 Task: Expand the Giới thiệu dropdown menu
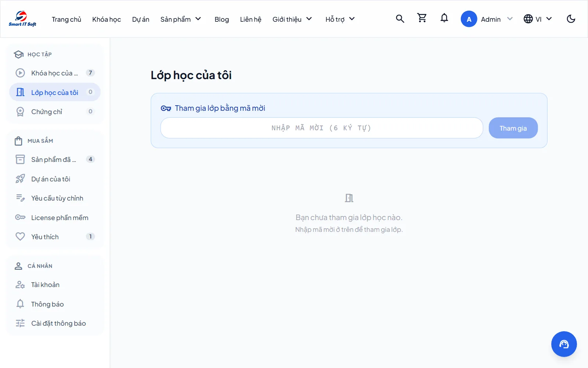[292, 19]
